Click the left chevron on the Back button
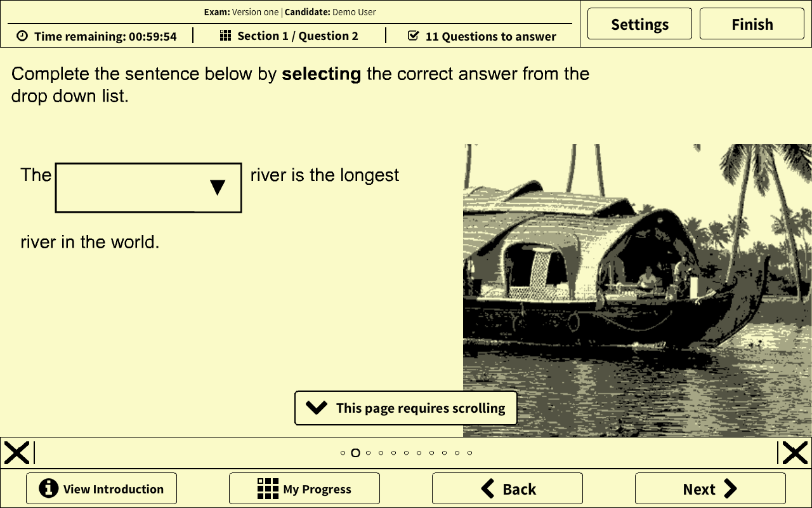Image resolution: width=812 pixels, height=508 pixels. (x=488, y=488)
